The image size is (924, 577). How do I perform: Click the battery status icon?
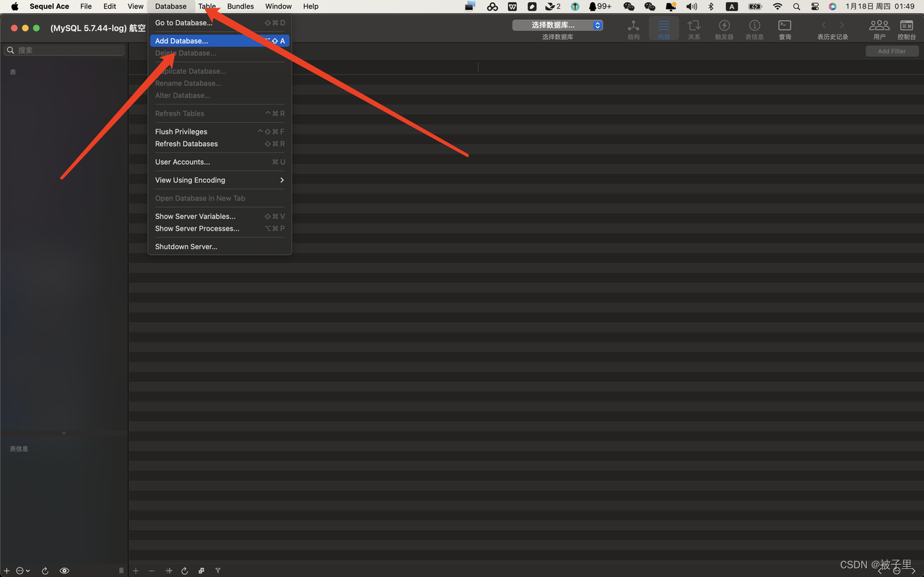coord(755,6)
